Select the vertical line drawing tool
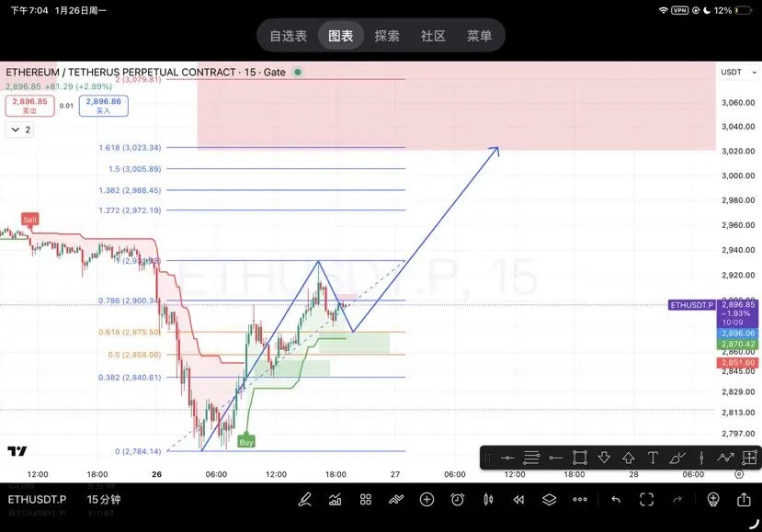 [x=701, y=458]
